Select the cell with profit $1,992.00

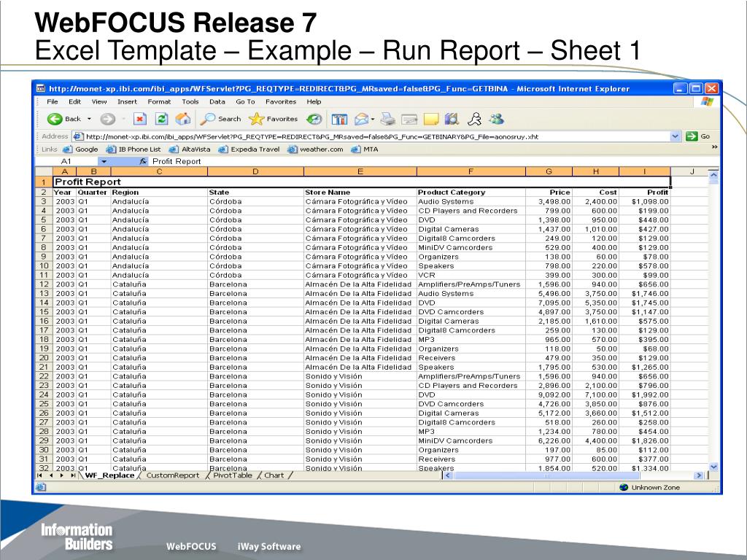pyautogui.click(x=645, y=394)
